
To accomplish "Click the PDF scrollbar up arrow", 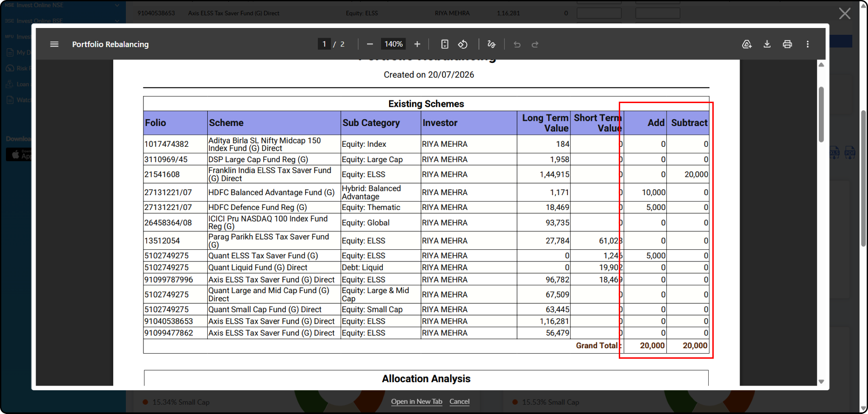I will point(821,65).
